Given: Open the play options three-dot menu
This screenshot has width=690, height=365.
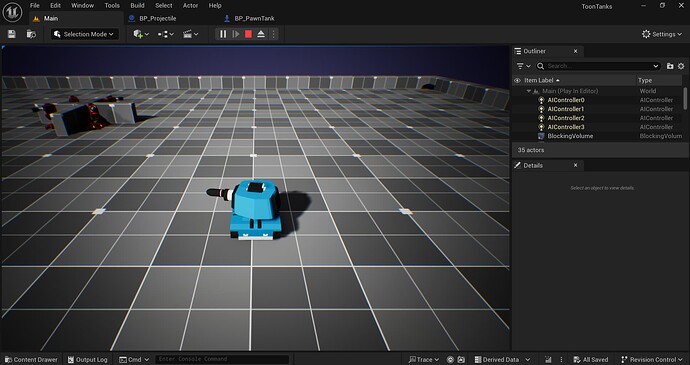Looking at the screenshot, I should click(273, 34).
